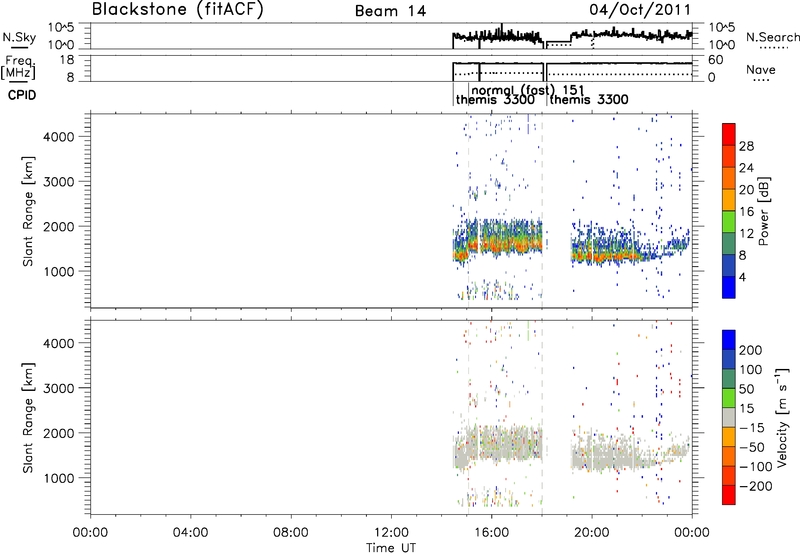The width and height of the screenshot is (800, 554).
Task: Click the blue bottom of the Power color bar
Action: (729, 287)
